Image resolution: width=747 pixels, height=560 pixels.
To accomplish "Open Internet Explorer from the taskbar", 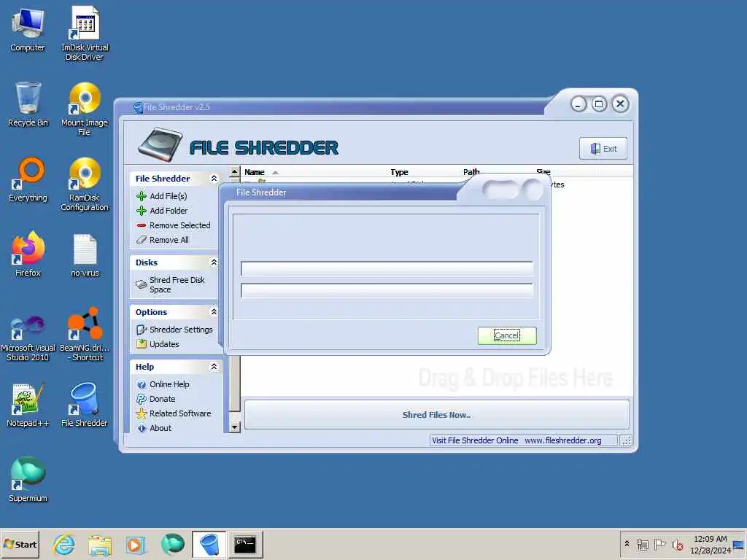I will [64, 544].
